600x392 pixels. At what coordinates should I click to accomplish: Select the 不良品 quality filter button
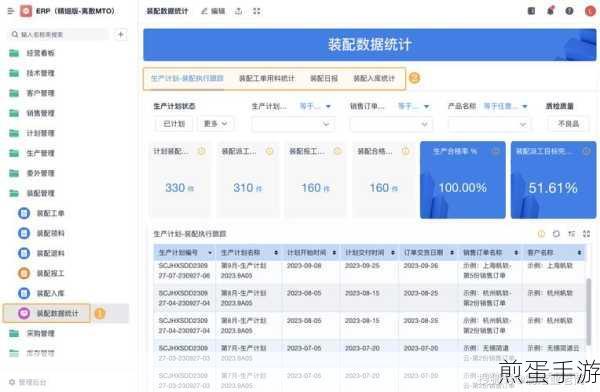tap(568, 124)
